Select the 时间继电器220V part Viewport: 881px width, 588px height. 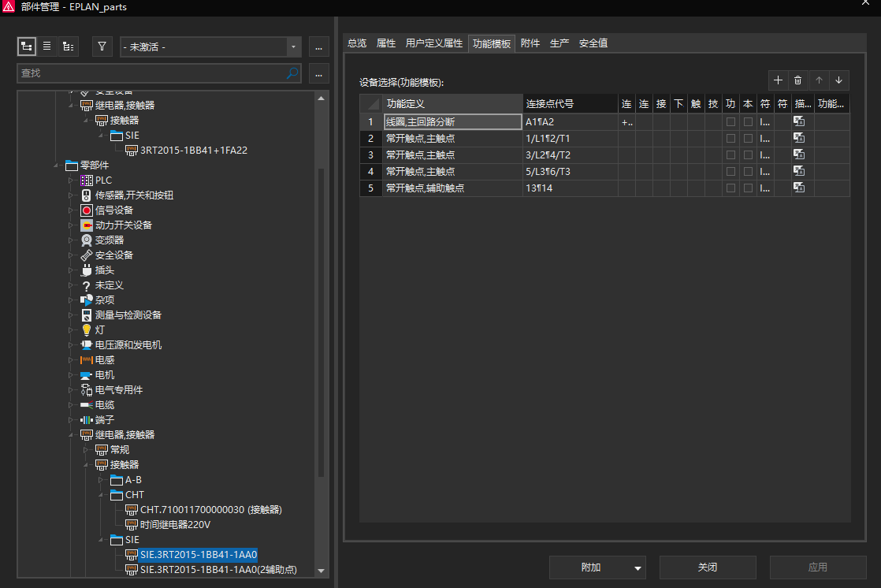coord(175,525)
